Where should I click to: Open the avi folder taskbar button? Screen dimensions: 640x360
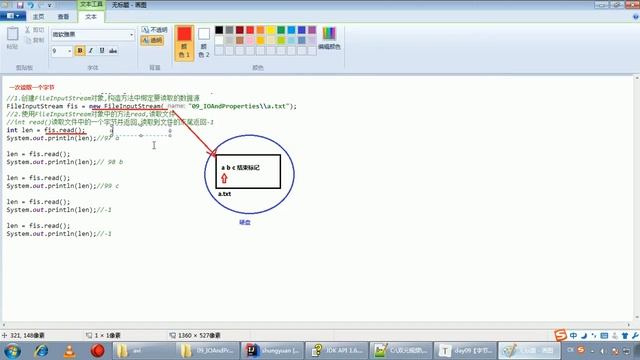pyautogui.click(x=143, y=351)
